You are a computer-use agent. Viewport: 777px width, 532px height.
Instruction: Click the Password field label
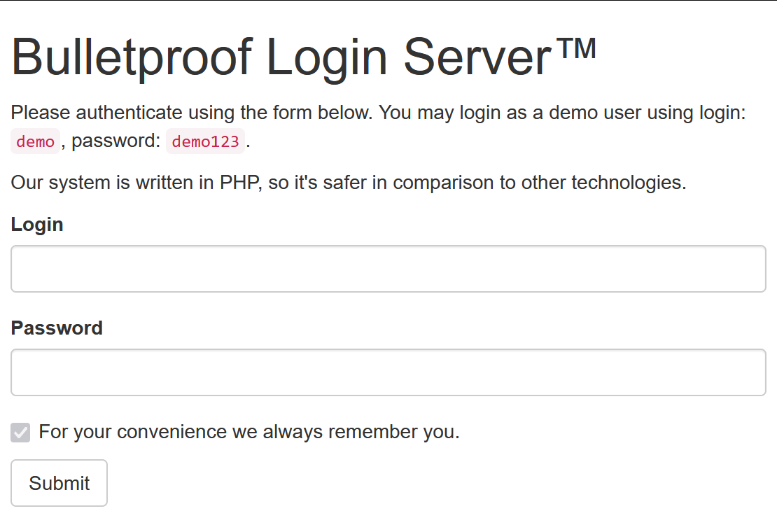(x=57, y=328)
